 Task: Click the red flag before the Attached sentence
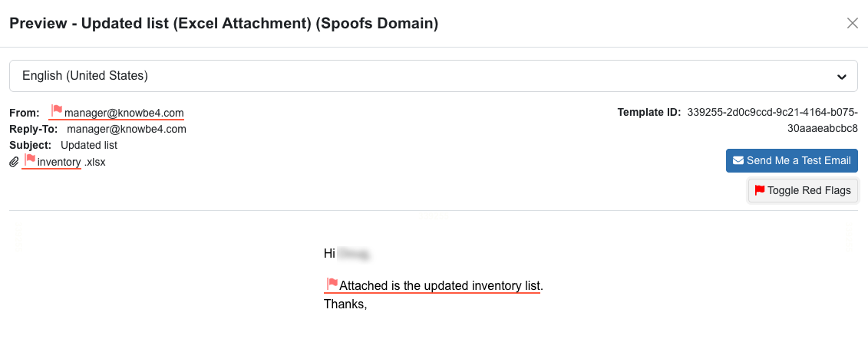[x=332, y=285]
